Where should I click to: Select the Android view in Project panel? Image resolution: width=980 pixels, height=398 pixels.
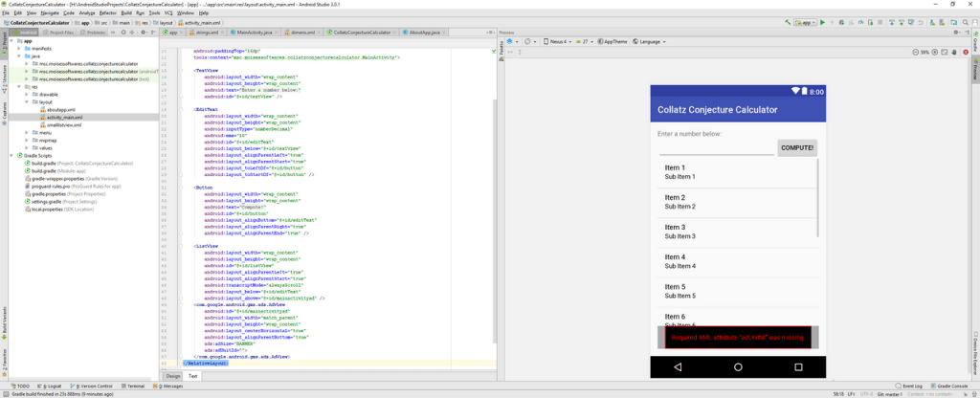tap(24, 32)
